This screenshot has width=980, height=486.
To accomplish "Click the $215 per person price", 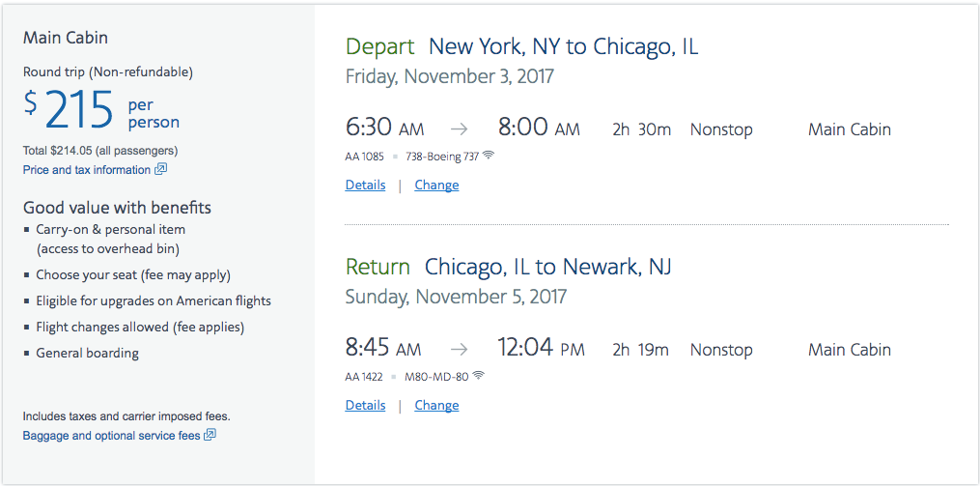I will point(101,113).
